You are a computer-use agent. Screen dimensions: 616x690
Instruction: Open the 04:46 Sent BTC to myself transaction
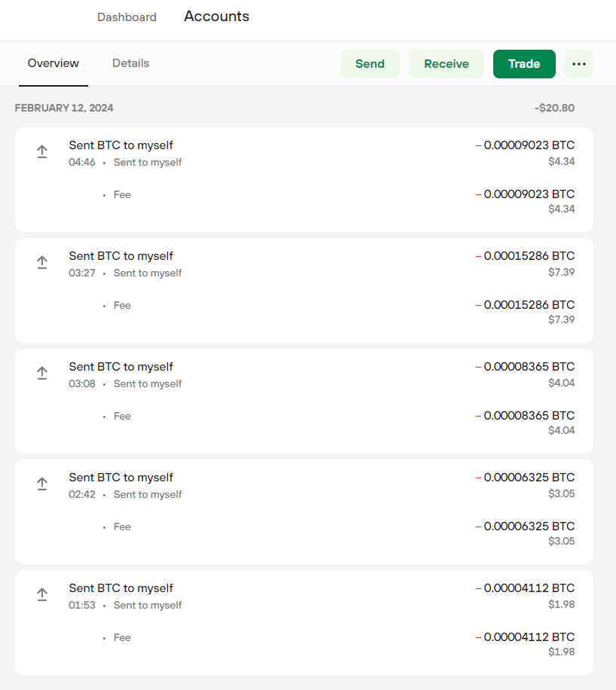tap(121, 145)
